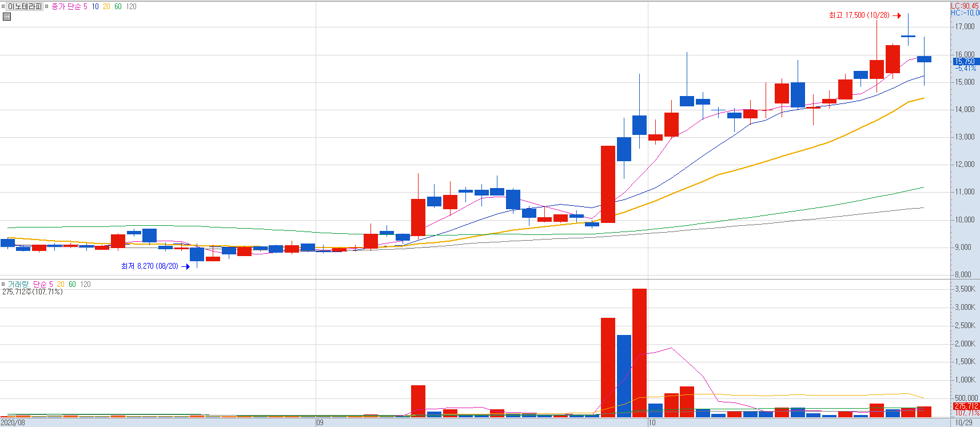This screenshot has width=980, height=427.
Task: Select volume 단순 5 MA legend
Action: click(x=43, y=284)
